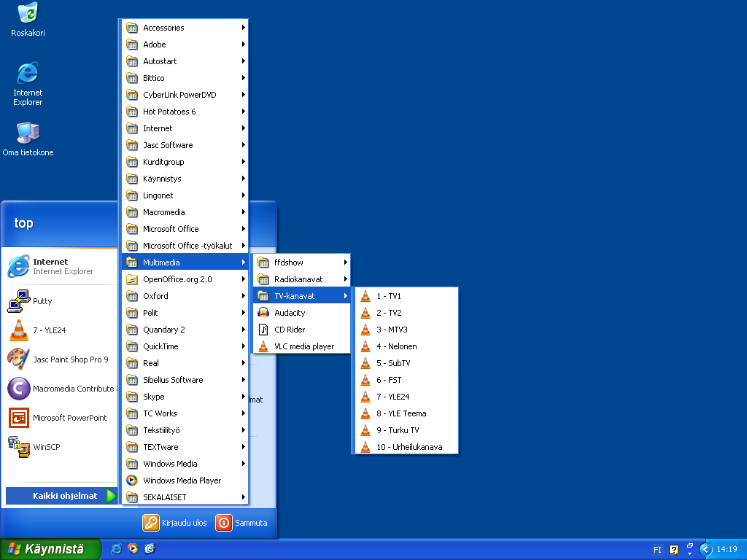Screen dimensions: 747x560
Task: Launch WinSCP from the start menu
Action: coord(60,447)
